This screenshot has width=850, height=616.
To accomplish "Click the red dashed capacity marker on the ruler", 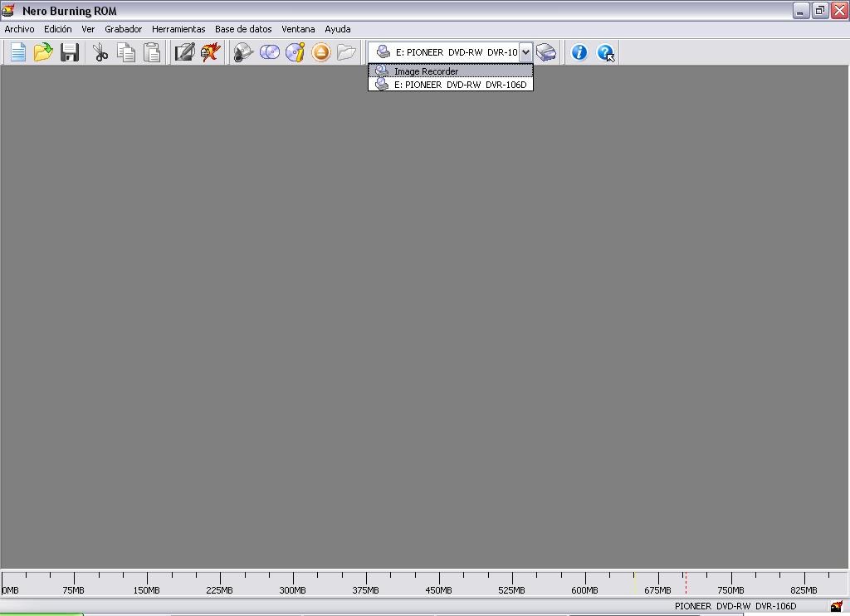I will click(686, 583).
